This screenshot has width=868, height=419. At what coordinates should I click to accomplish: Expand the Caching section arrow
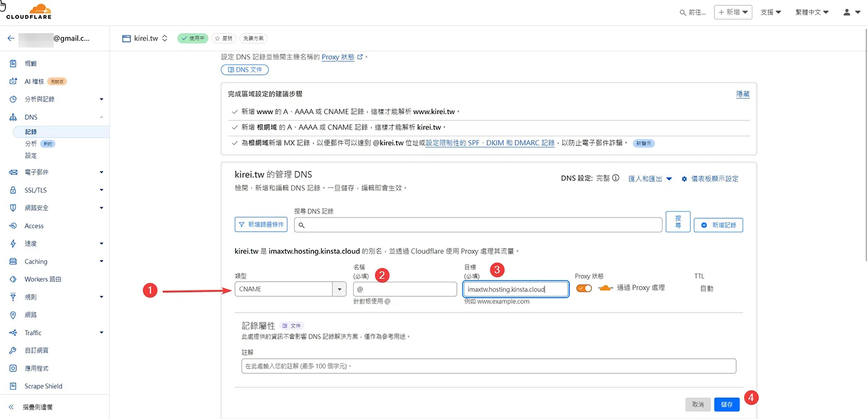tap(101, 262)
